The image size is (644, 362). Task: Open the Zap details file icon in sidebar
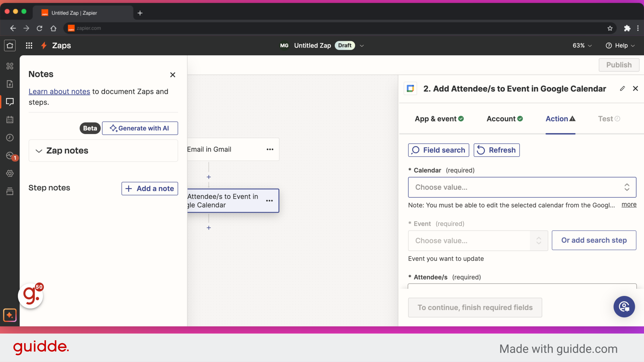10,84
